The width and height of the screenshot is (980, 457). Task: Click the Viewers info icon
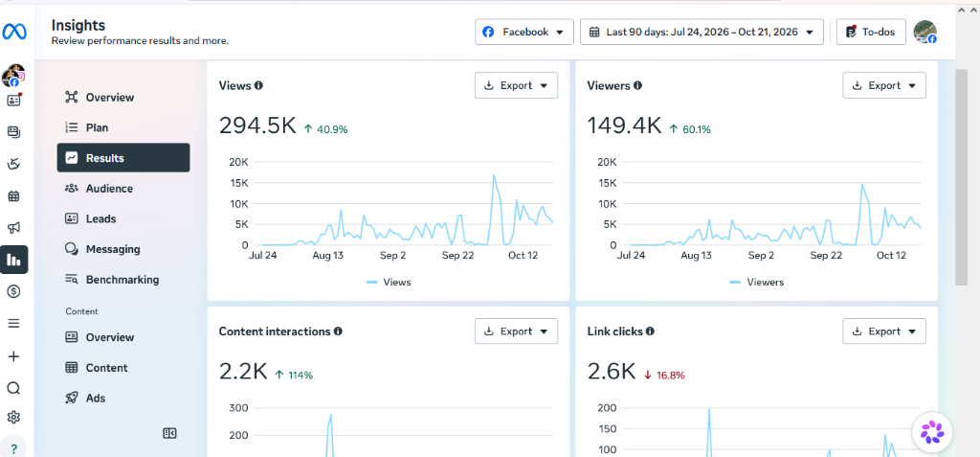pyautogui.click(x=637, y=86)
